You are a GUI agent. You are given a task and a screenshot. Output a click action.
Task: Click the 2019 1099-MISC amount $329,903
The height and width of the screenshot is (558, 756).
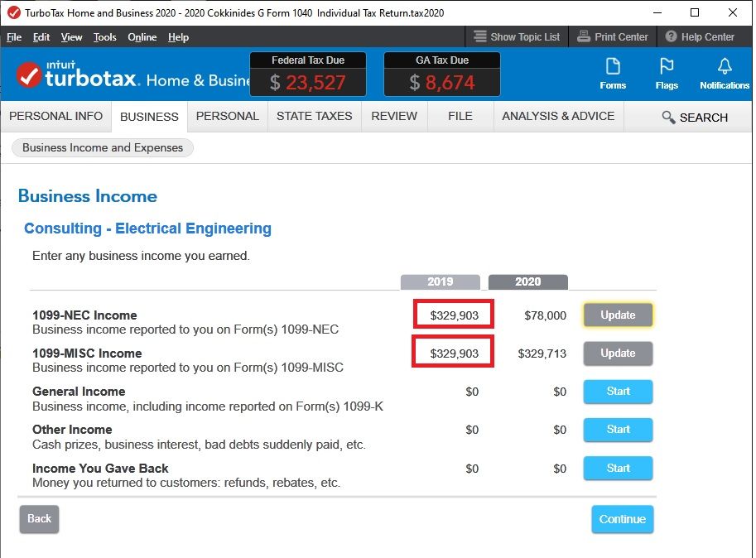tap(453, 353)
